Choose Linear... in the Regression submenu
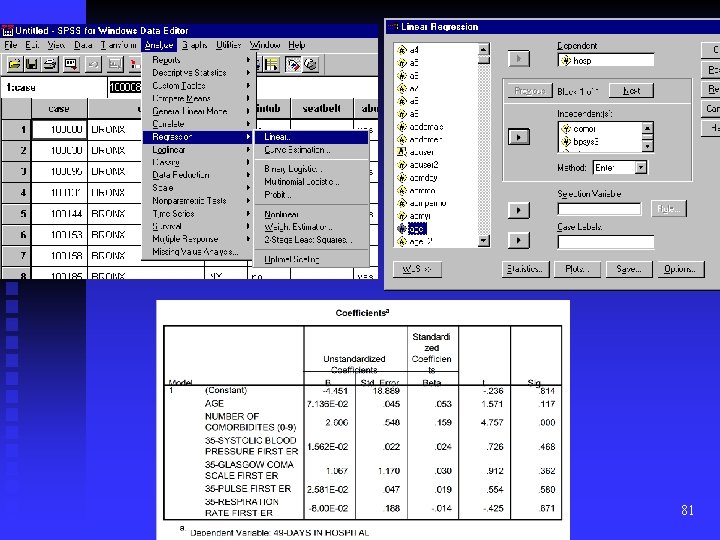 [x=311, y=137]
